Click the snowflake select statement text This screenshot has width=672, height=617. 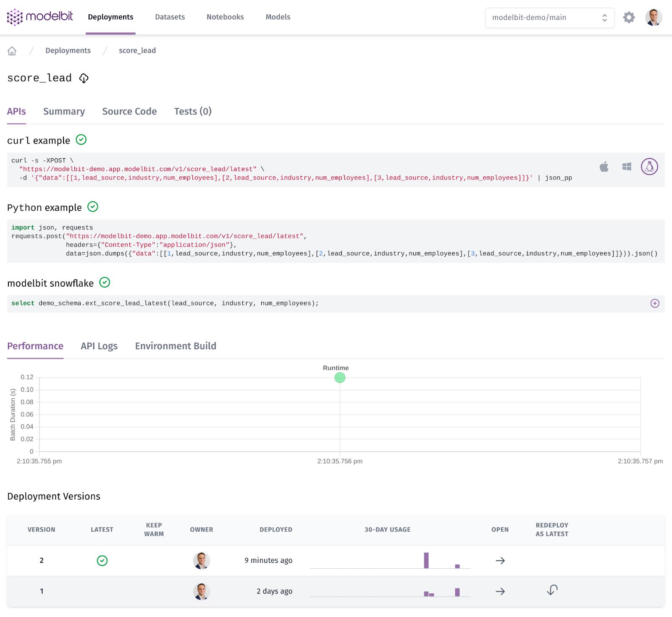click(x=165, y=303)
